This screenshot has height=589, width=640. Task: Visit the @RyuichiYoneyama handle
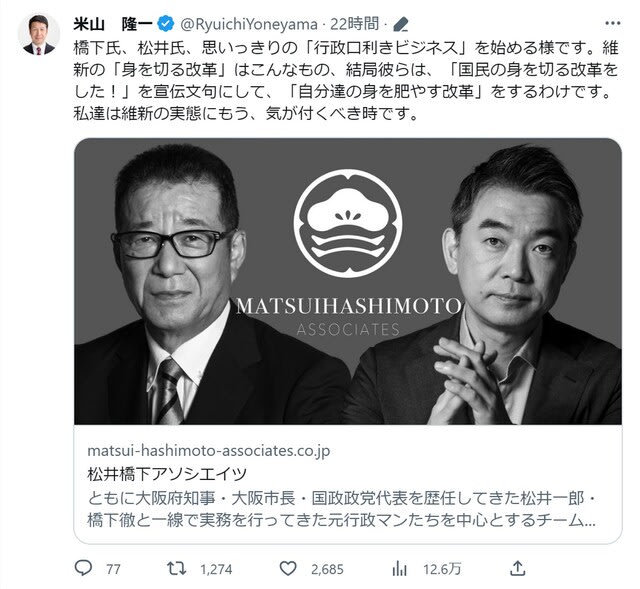[249, 24]
